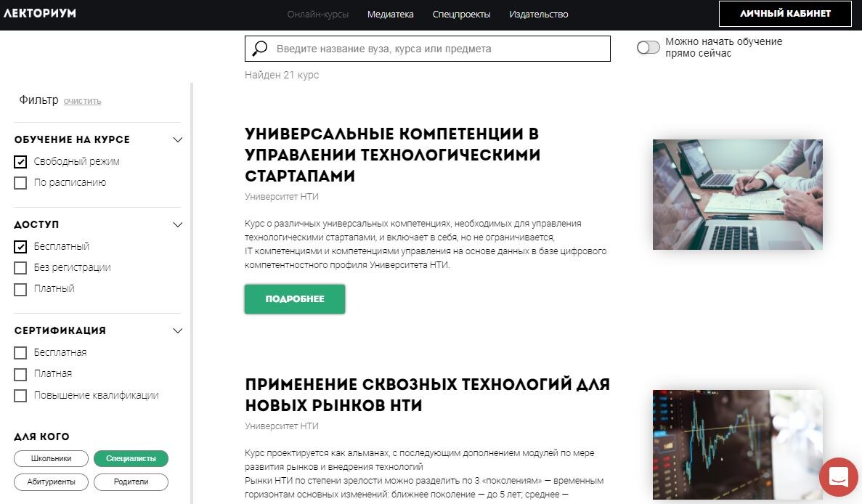Select the Абитуриенты audience filter
Viewport: 862px width, 504px height.
pos(51,482)
